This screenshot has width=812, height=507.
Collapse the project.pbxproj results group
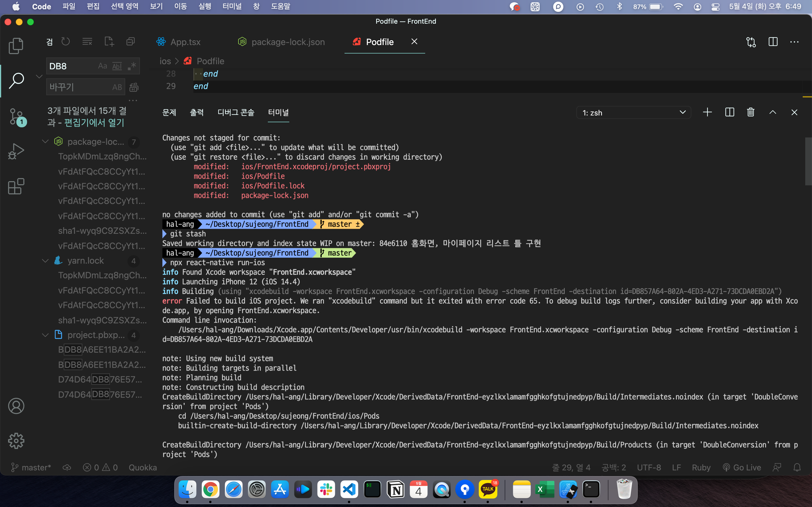[x=45, y=335]
